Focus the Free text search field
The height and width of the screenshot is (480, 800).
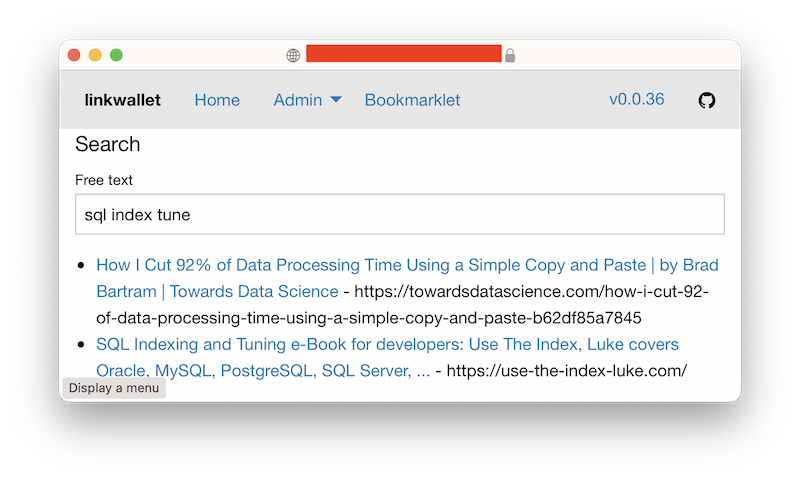[399, 214]
